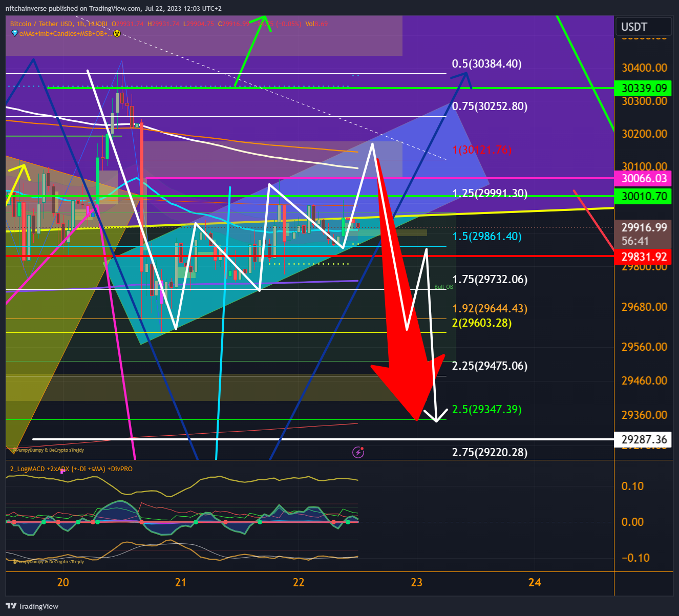Click date 20 on the time axis
The height and width of the screenshot is (616, 679).
[63, 582]
